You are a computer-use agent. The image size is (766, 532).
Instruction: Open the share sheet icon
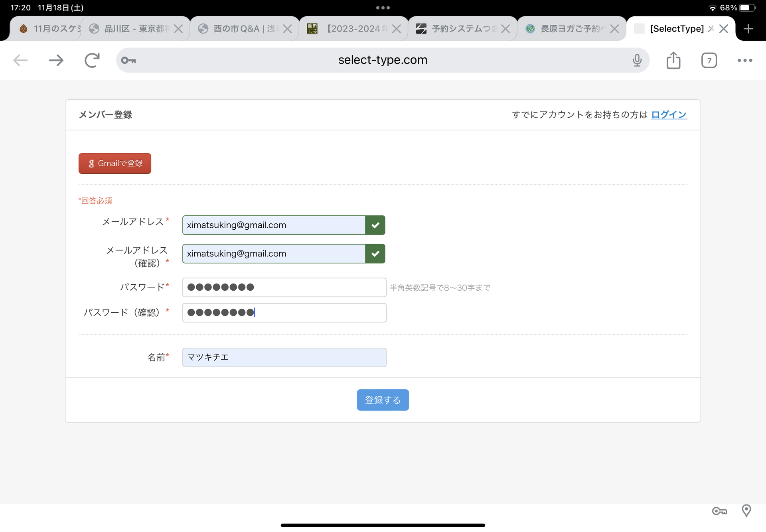[x=673, y=60]
